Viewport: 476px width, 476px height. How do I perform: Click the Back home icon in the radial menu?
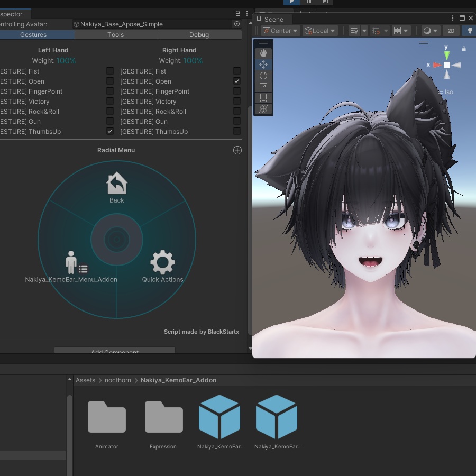116,182
